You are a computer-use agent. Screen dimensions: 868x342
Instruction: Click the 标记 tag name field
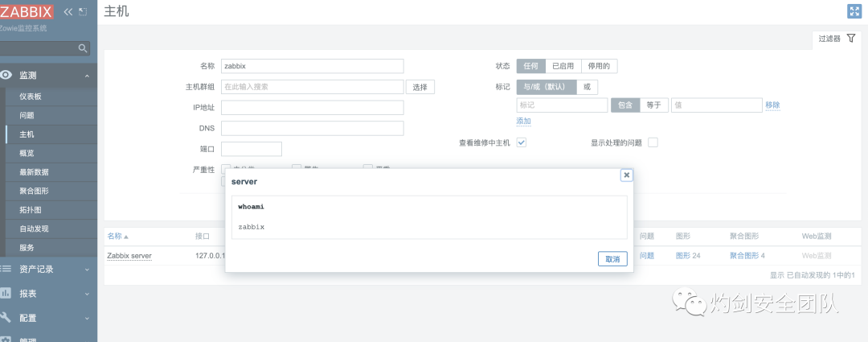pyautogui.click(x=562, y=105)
